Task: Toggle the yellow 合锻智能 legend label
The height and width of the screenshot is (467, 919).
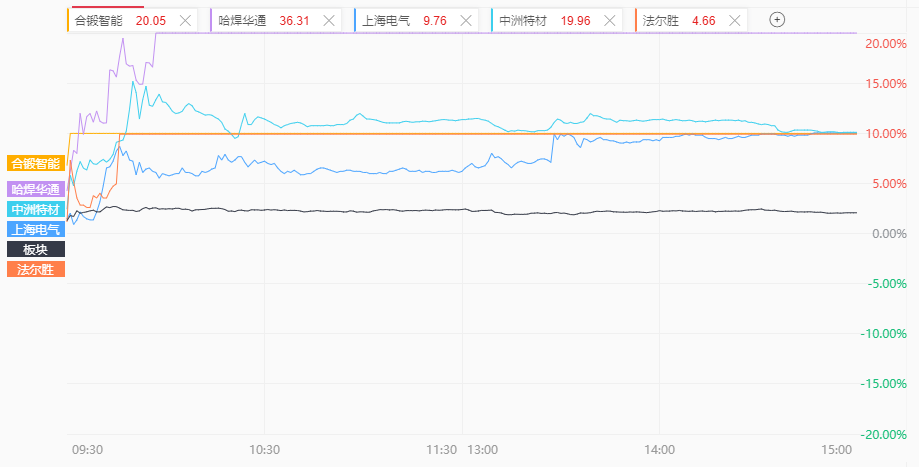Action: point(36,163)
